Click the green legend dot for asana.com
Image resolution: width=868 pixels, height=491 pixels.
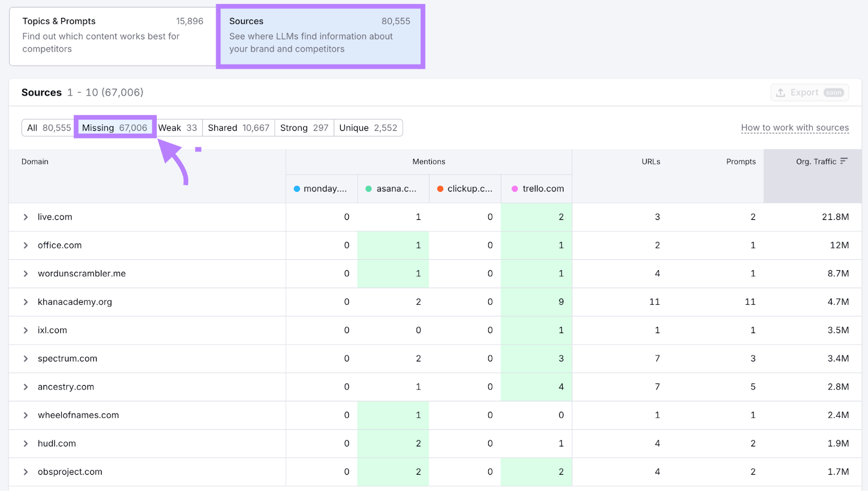[x=369, y=188]
